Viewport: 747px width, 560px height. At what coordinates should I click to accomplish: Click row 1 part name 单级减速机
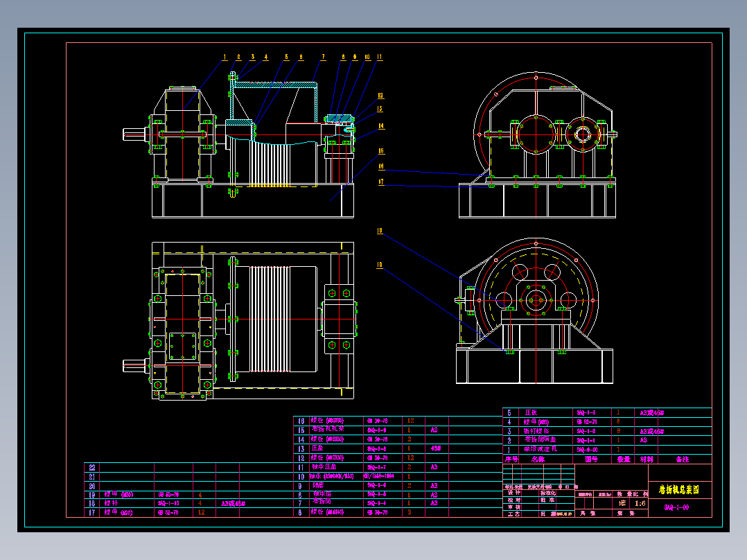(x=541, y=449)
